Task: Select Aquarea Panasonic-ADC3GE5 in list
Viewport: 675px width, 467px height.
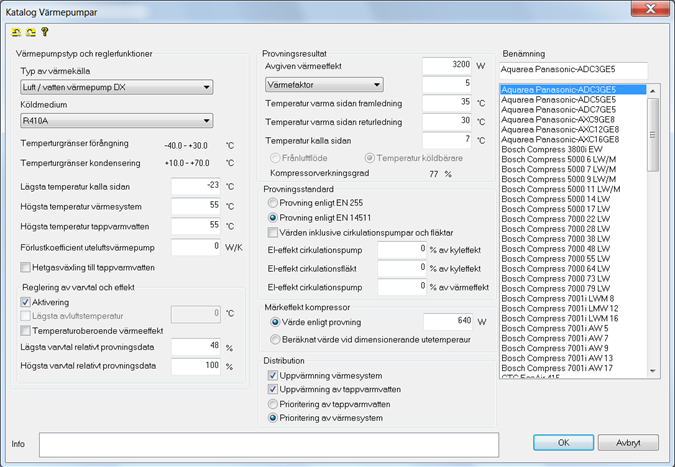Action: click(x=573, y=90)
